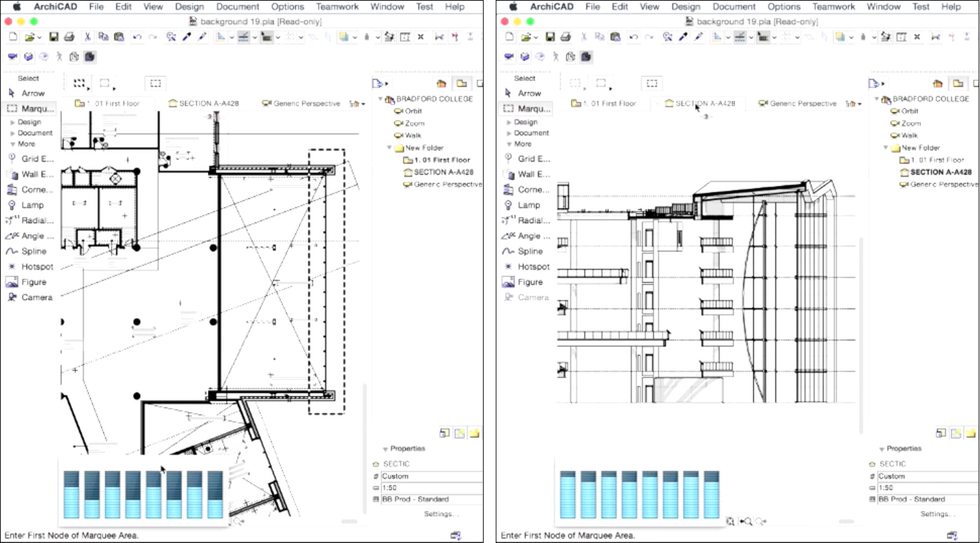Collapse the Properties section in right window

(882, 449)
